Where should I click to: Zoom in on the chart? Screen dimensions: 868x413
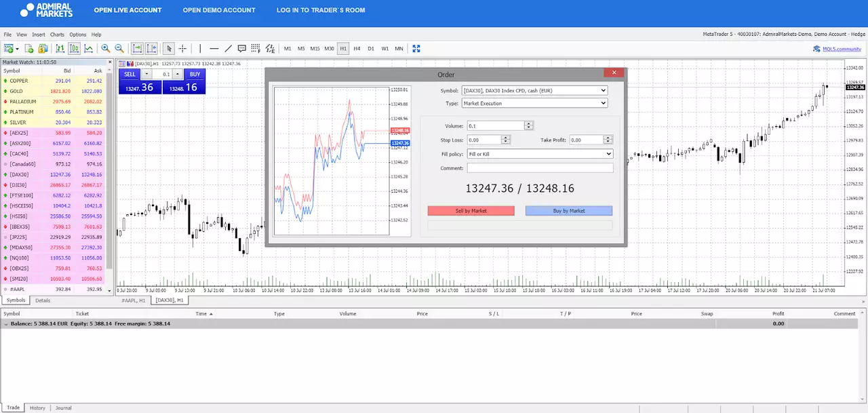[105, 48]
